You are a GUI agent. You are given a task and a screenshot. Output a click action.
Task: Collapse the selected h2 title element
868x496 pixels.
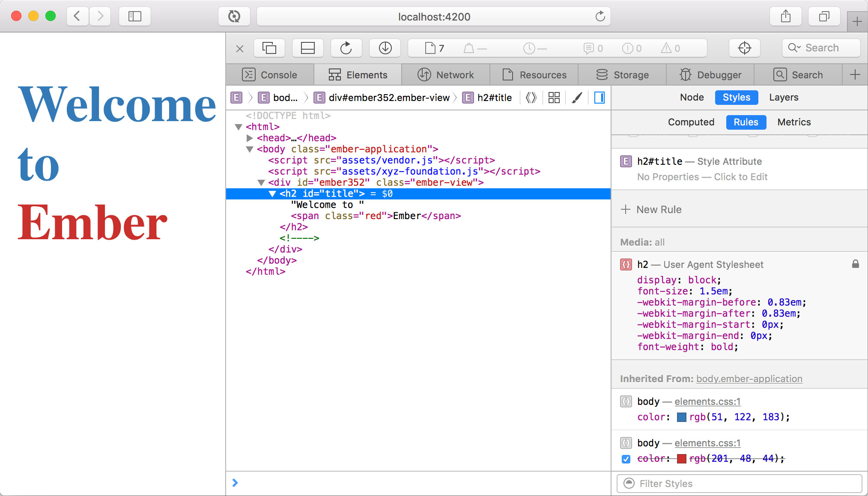[x=272, y=193]
